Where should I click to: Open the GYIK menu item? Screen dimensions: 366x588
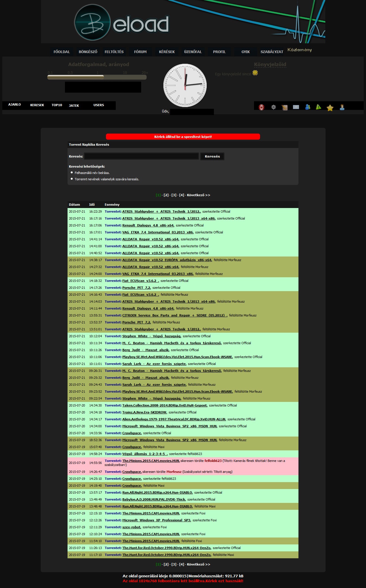point(246,52)
